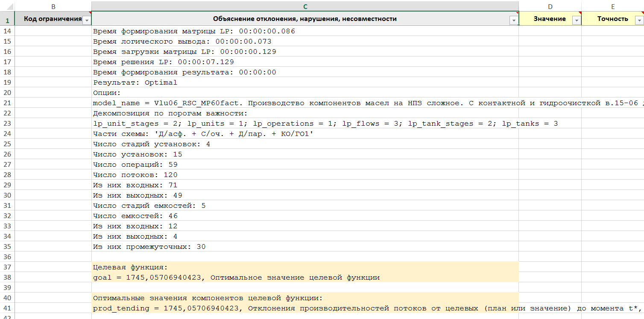The height and width of the screenshot is (319, 644).
Task: Select the "Число потоков: 120" cell
Action: point(135,175)
